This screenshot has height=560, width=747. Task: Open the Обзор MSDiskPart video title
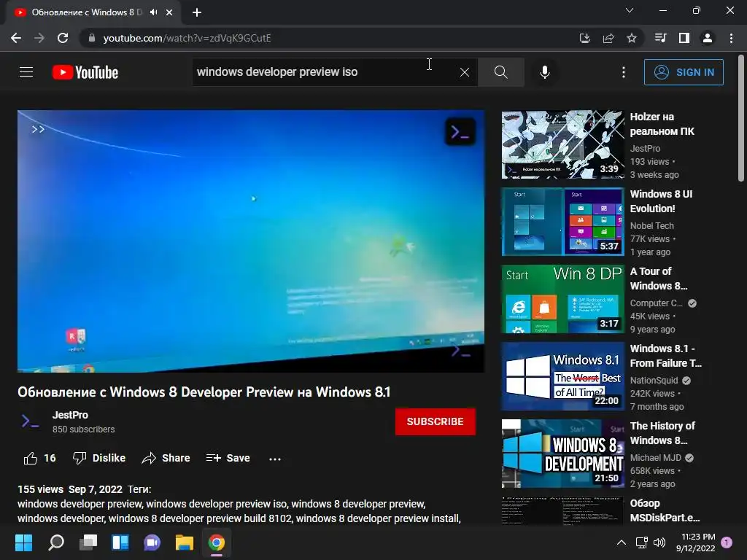pos(665,510)
